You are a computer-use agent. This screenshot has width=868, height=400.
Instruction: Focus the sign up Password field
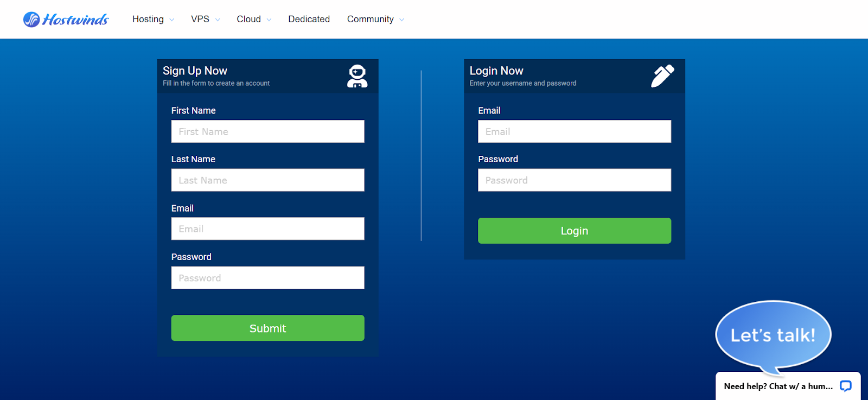coord(268,278)
